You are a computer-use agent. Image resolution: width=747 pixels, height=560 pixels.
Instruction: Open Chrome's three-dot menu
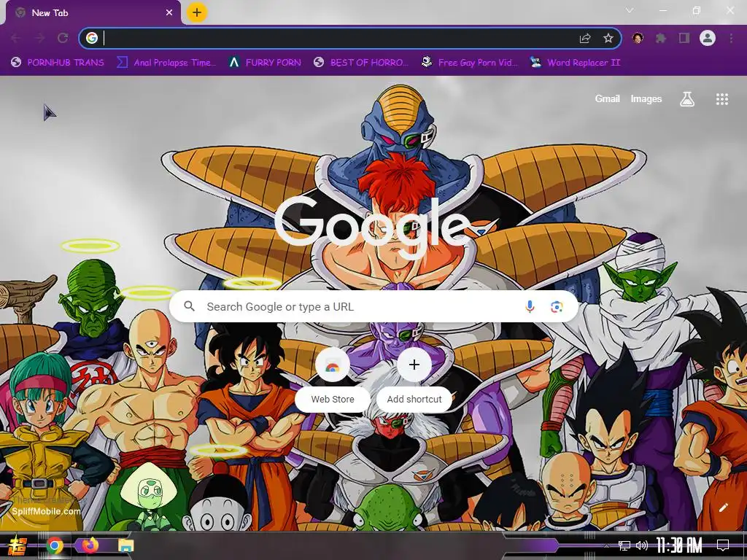[x=731, y=38]
